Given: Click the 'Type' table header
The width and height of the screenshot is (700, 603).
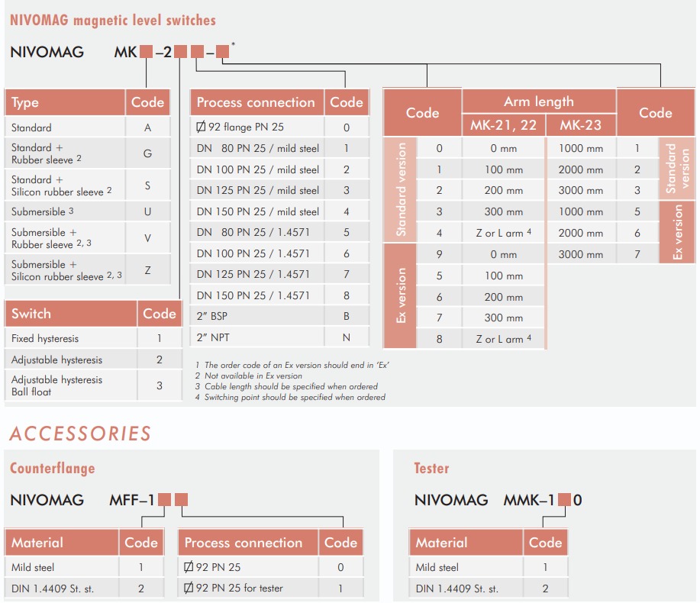Looking at the screenshot, I should pos(65,102).
